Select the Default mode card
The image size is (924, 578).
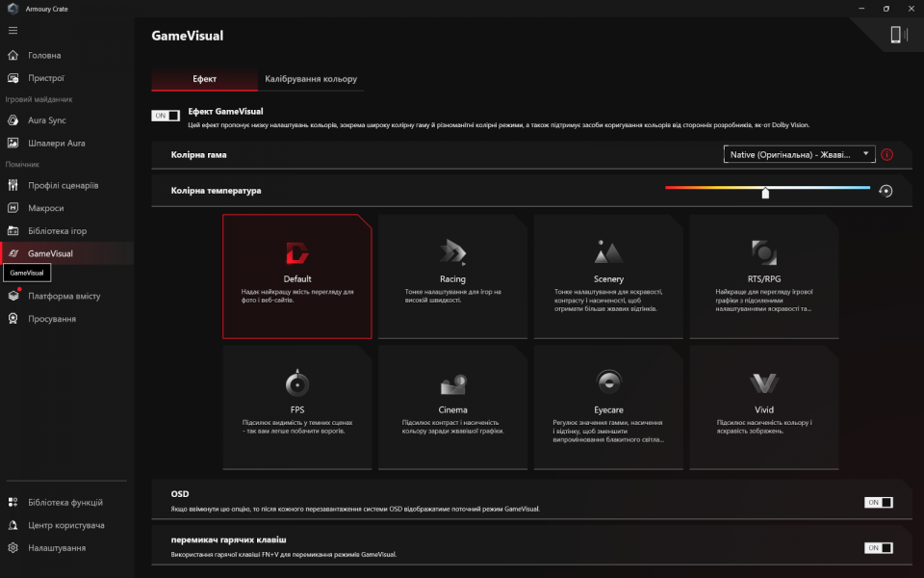click(297, 276)
